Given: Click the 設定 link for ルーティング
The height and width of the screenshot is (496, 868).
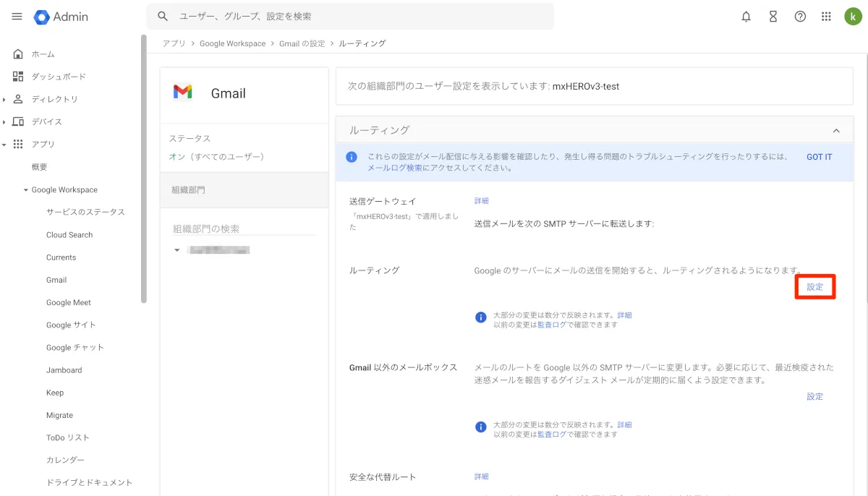Looking at the screenshot, I should pyautogui.click(x=815, y=287).
